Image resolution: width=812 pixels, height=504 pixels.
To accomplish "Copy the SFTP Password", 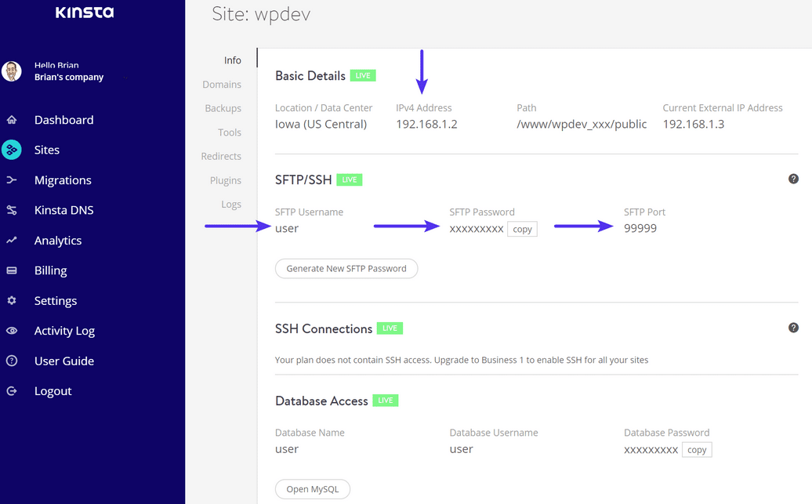I will pos(522,229).
